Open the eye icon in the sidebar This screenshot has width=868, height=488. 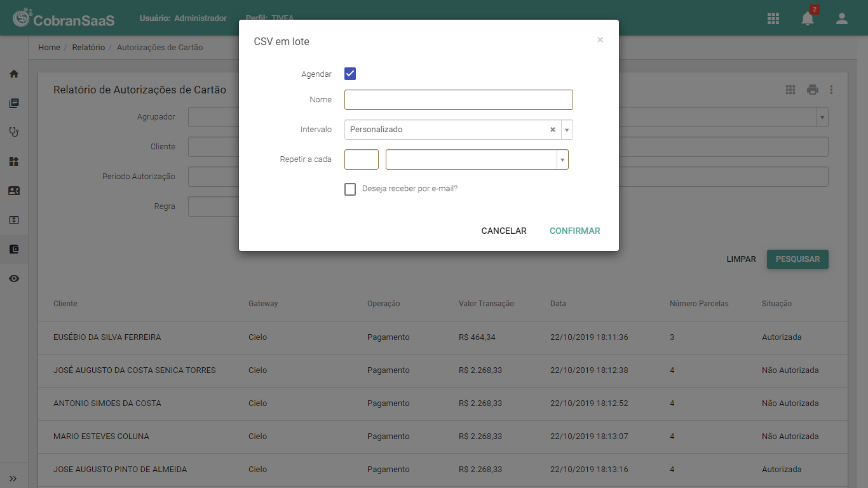pos(14,278)
